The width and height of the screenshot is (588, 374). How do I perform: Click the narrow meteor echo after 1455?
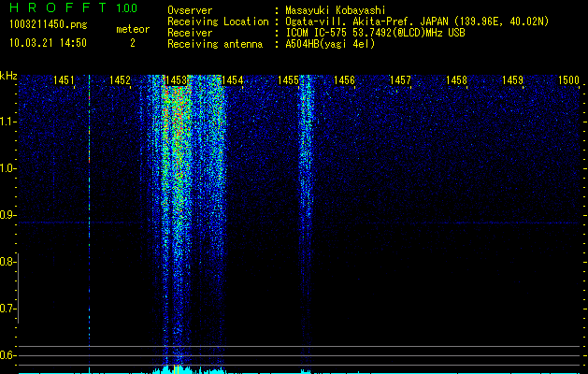coord(307,218)
